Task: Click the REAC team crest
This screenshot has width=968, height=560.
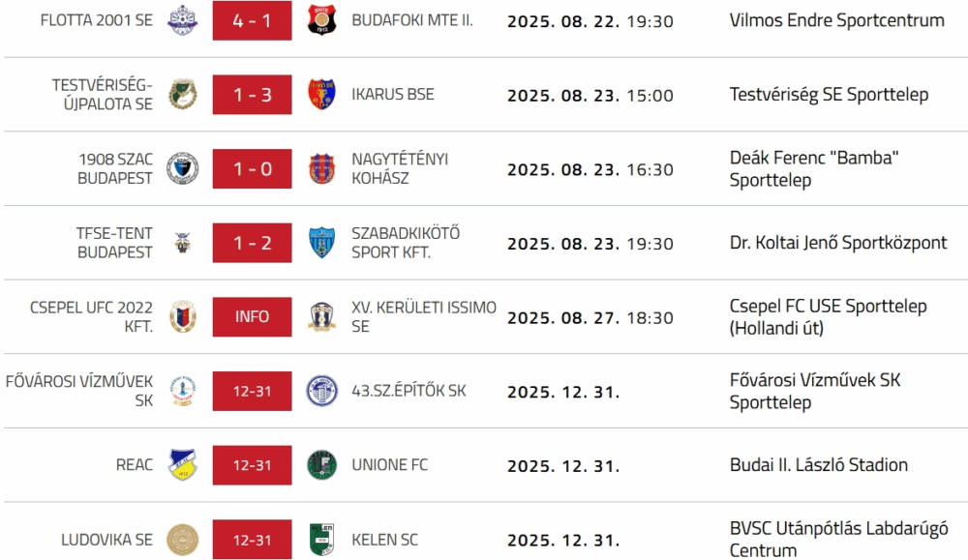Action: tap(181, 465)
